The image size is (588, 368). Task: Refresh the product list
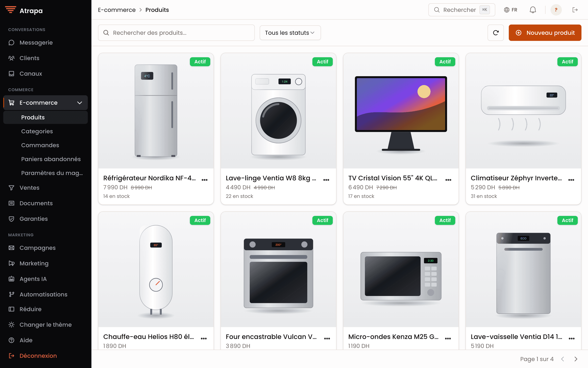[496, 33]
